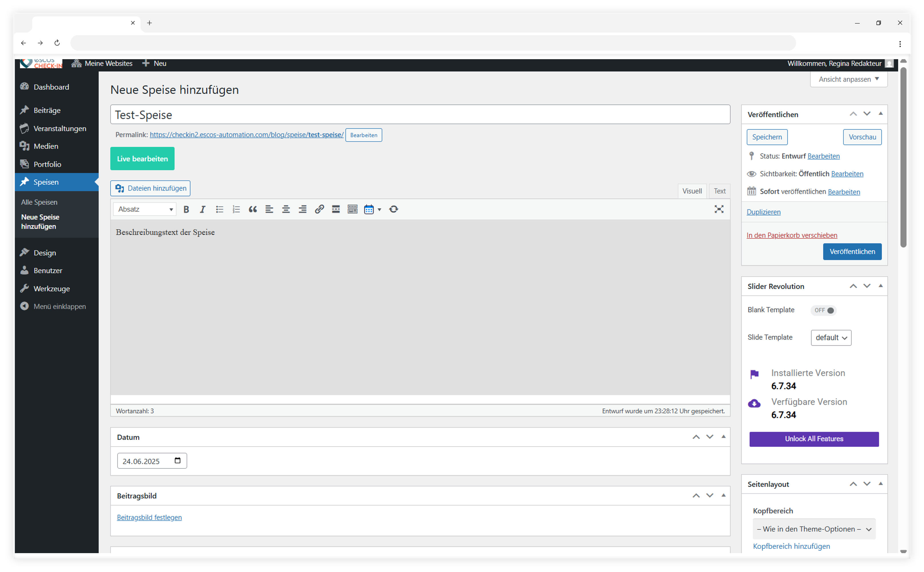Click Dateien hinzufügen button

coord(150,188)
